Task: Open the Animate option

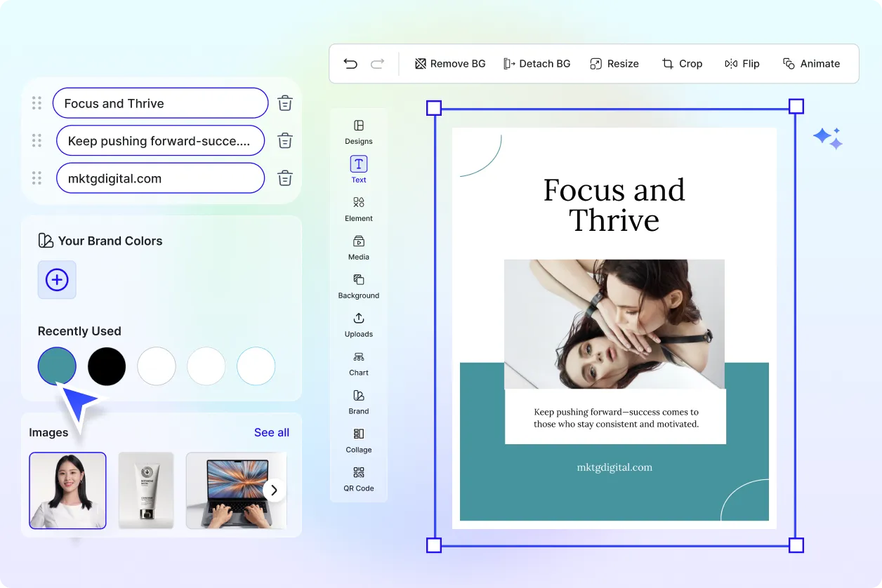Action: [811, 64]
